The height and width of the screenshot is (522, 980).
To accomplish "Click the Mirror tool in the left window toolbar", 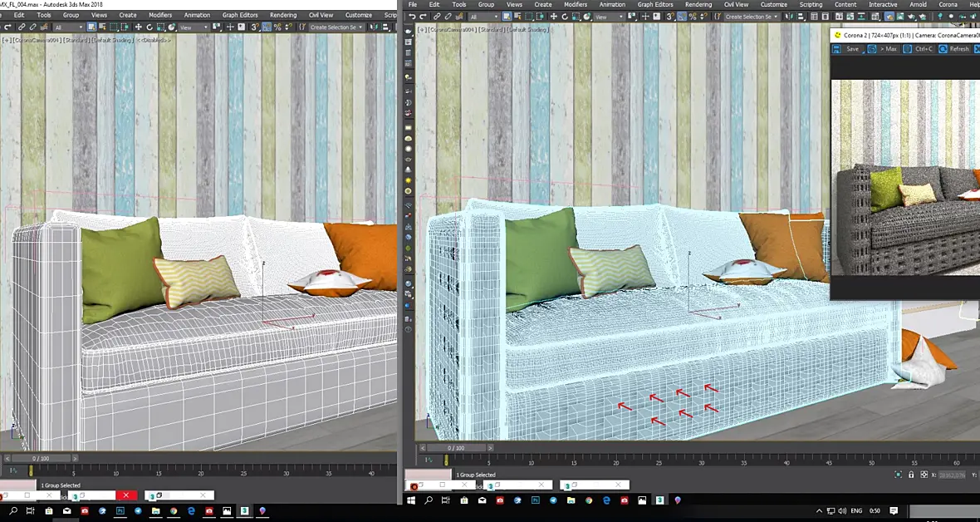I will 373,27.
